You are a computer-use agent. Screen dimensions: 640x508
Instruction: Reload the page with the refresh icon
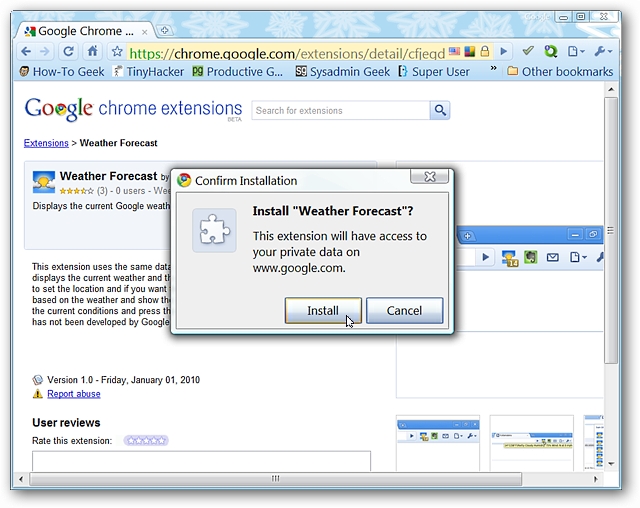[x=68, y=51]
